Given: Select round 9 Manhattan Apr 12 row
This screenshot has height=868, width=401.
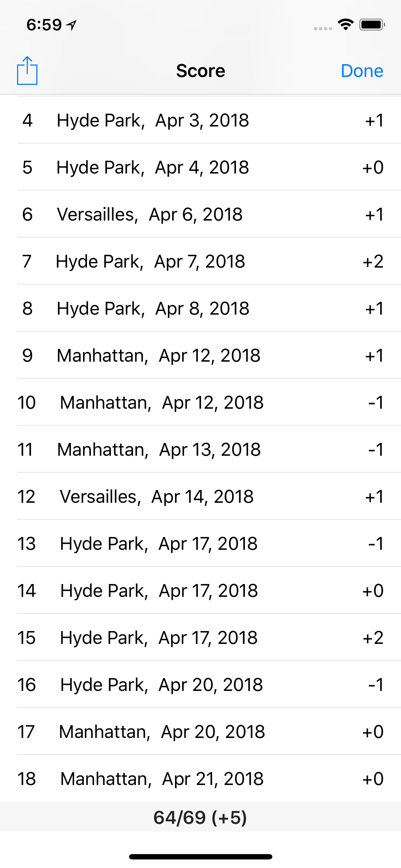Looking at the screenshot, I should click(200, 356).
